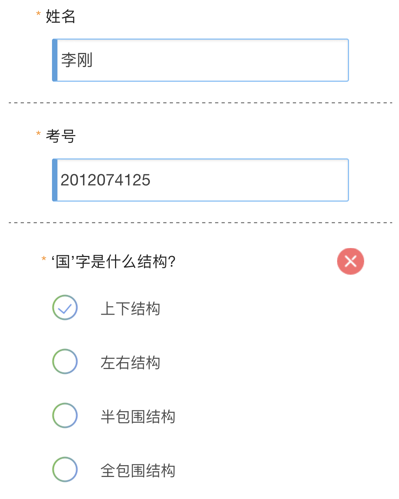Click the question text '国'字是什么结构?
Screen dimensions: 399x499
coord(113,261)
